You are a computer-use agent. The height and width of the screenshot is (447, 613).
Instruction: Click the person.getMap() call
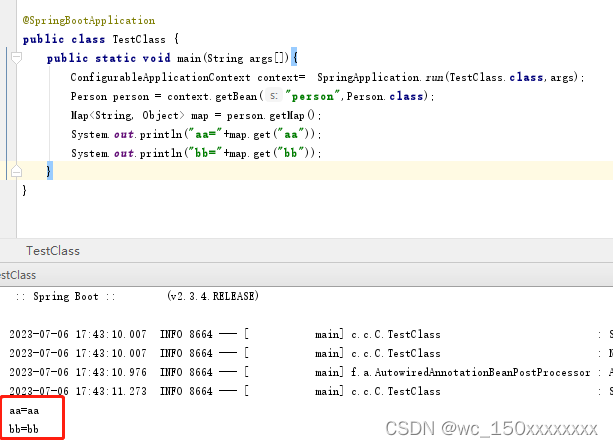pyautogui.click(x=271, y=115)
